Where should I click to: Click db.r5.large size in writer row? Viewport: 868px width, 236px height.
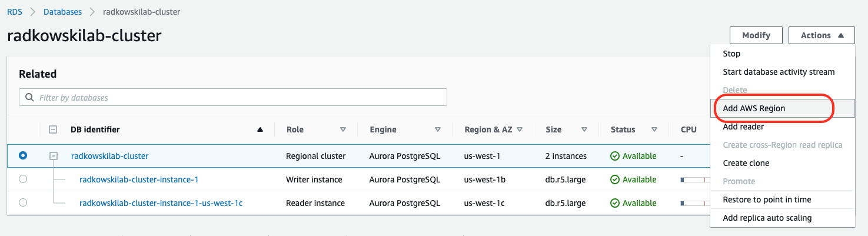coord(566,180)
